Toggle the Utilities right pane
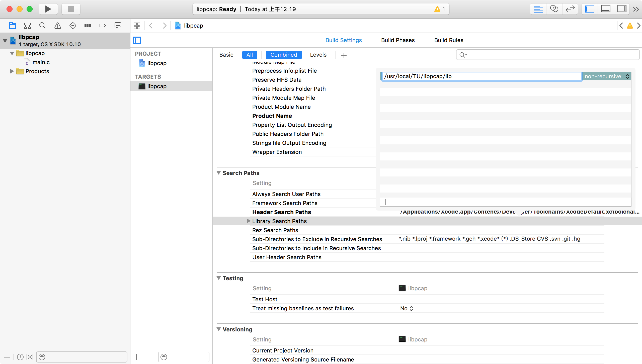The width and height of the screenshot is (642, 364). point(622,9)
